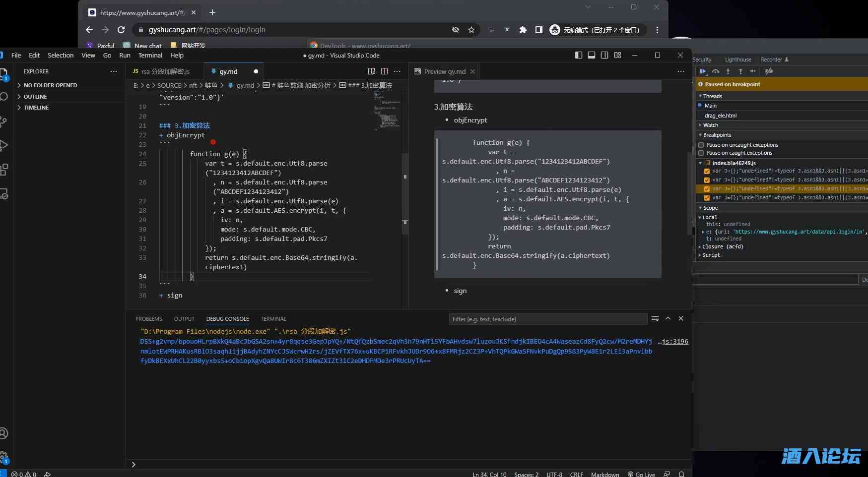Screen dimensions: 868x477
Task: Resume script execution in DevTools
Action: tap(703, 71)
